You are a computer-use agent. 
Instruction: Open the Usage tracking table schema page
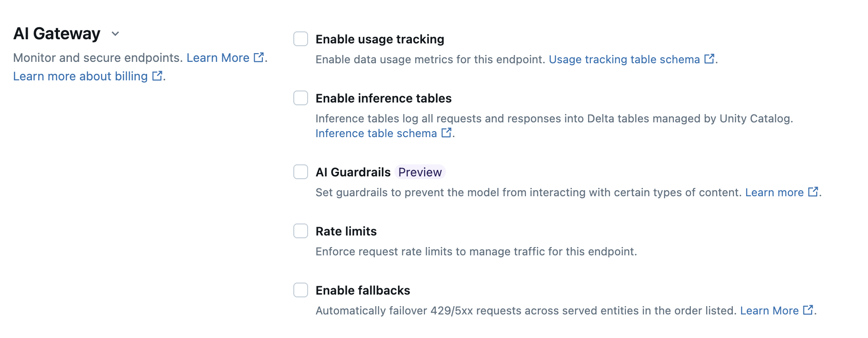(623, 59)
